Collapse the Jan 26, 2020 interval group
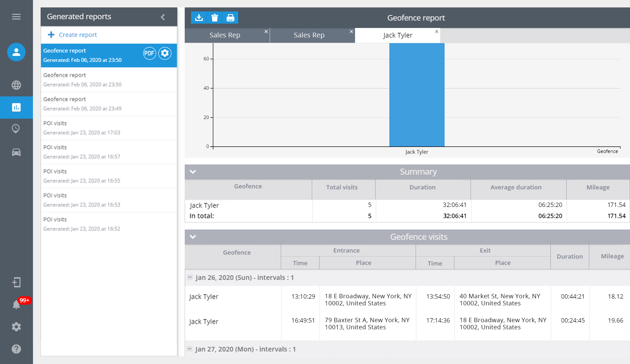 tap(190, 277)
